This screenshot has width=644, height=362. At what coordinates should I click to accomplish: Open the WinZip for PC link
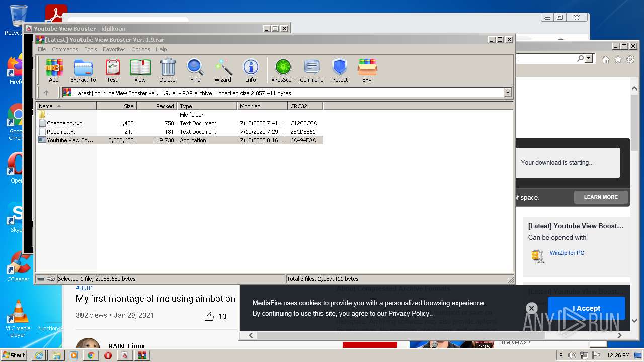click(x=567, y=253)
